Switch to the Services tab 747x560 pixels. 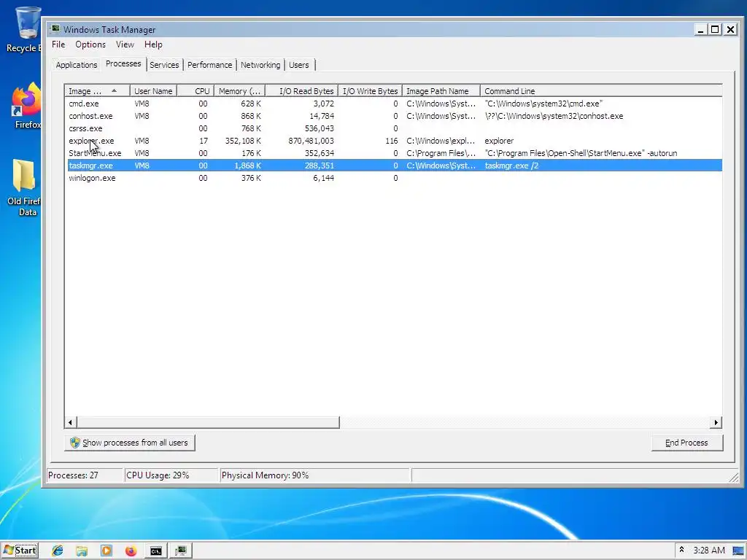(x=164, y=65)
